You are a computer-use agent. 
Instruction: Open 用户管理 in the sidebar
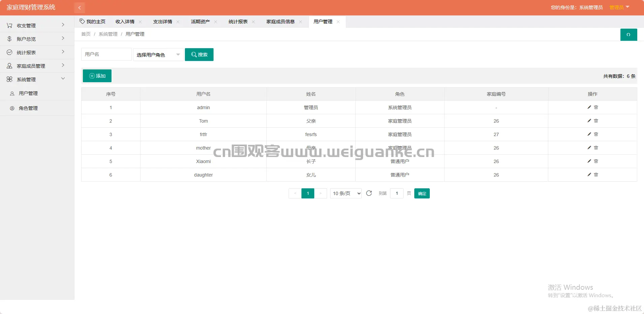coord(37,93)
